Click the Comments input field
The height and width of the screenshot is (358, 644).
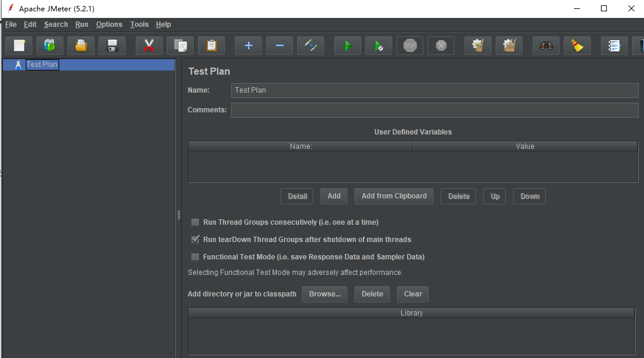(x=435, y=110)
